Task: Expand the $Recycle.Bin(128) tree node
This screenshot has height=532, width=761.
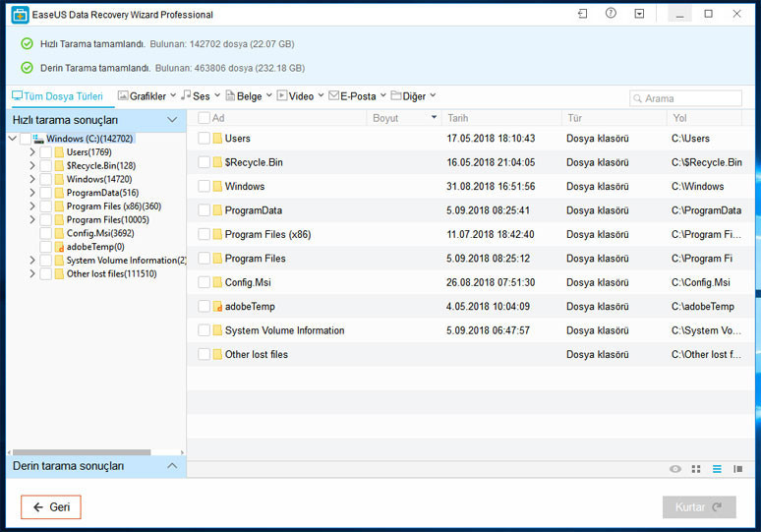Action: tap(32, 166)
